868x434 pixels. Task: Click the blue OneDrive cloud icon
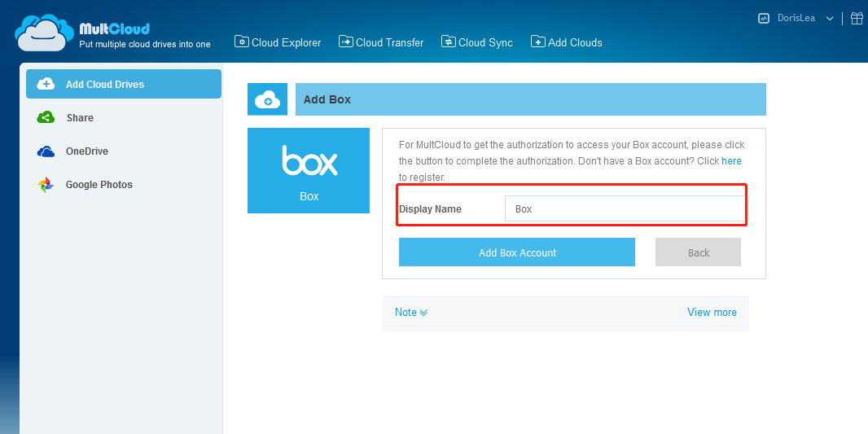point(46,151)
